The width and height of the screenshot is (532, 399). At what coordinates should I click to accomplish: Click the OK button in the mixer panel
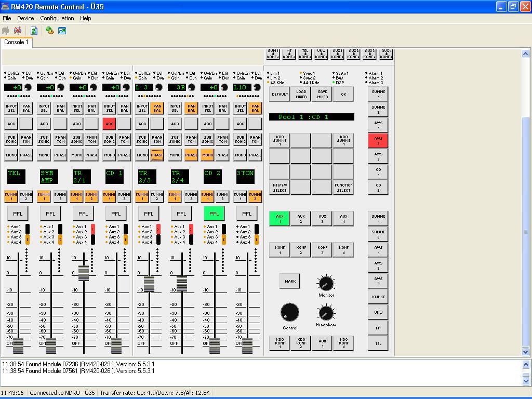click(x=343, y=94)
